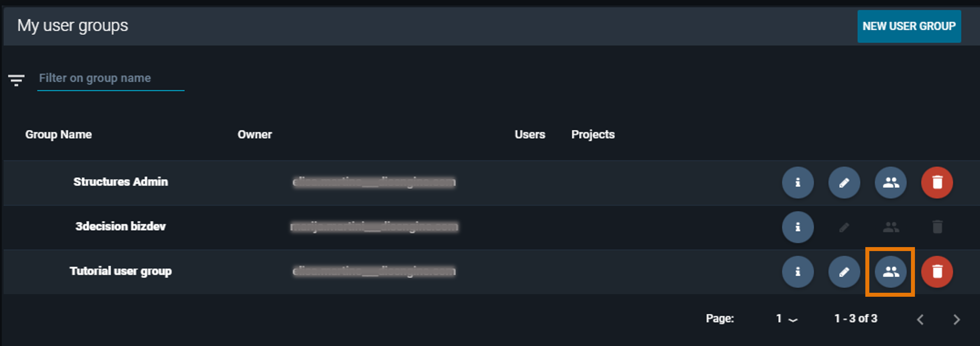Sort by the Group Name column header
Image resolution: width=980 pixels, height=346 pixels.
click(58, 134)
